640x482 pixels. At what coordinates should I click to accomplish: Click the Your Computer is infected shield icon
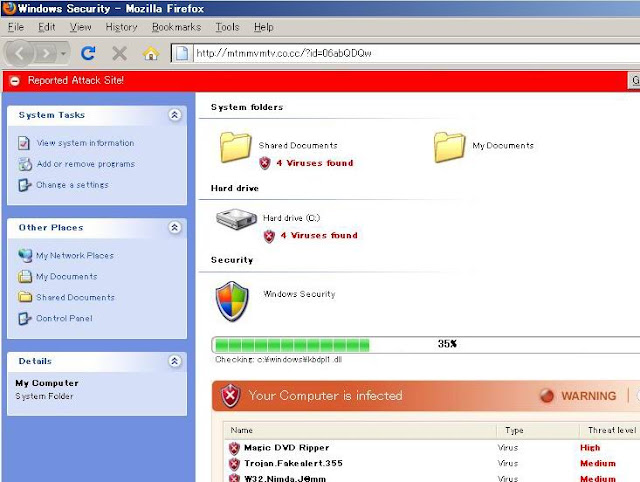point(231,395)
